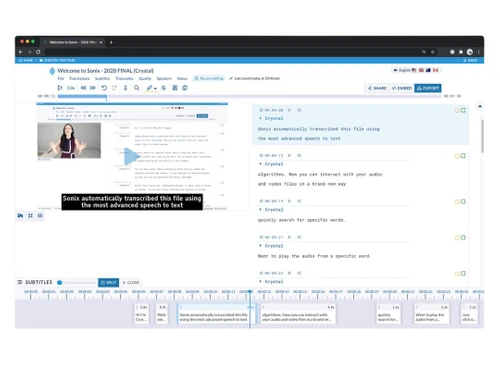The width and height of the screenshot is (500, 375).
Task: Click the undo icon
Action: (104, 88)
